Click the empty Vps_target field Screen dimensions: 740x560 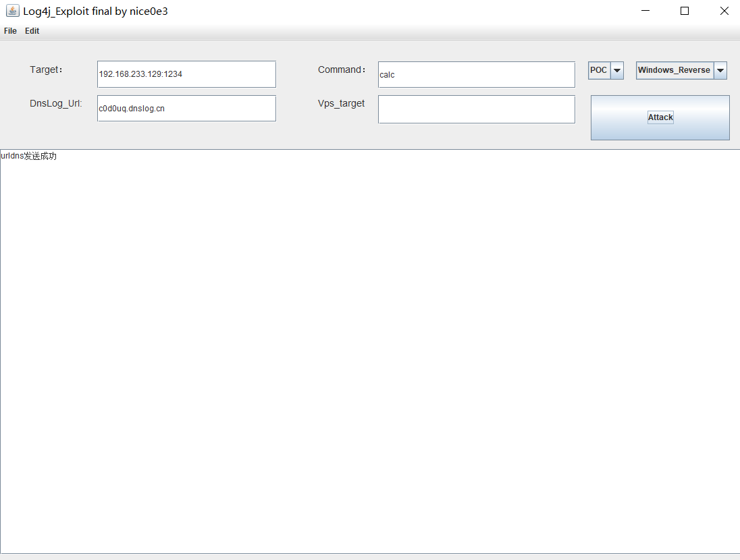pos(477,109)
